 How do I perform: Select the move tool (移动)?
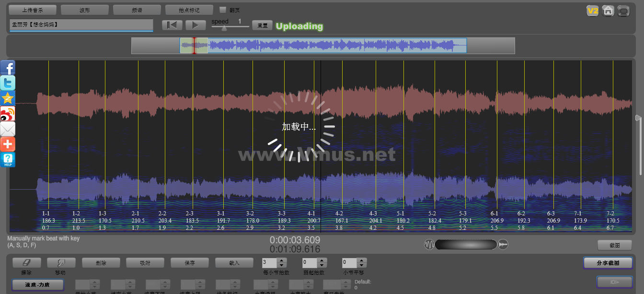(x=61, y=263)
